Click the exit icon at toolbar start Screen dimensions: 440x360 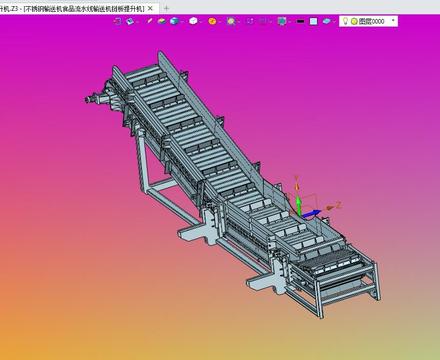point(118,21)
